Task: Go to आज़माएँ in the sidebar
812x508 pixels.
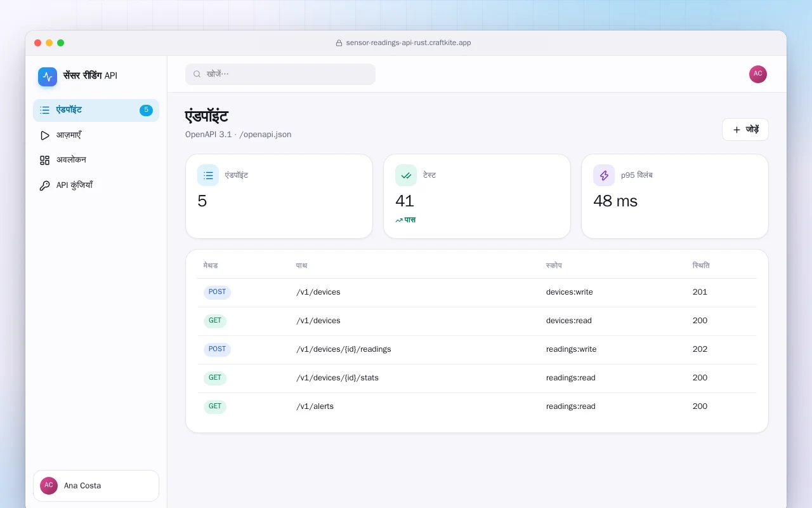Action: tap(96, 135)
